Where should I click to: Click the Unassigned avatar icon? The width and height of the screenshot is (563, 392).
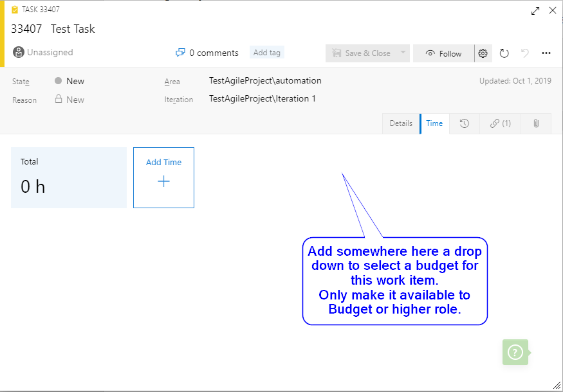(19, 52)
